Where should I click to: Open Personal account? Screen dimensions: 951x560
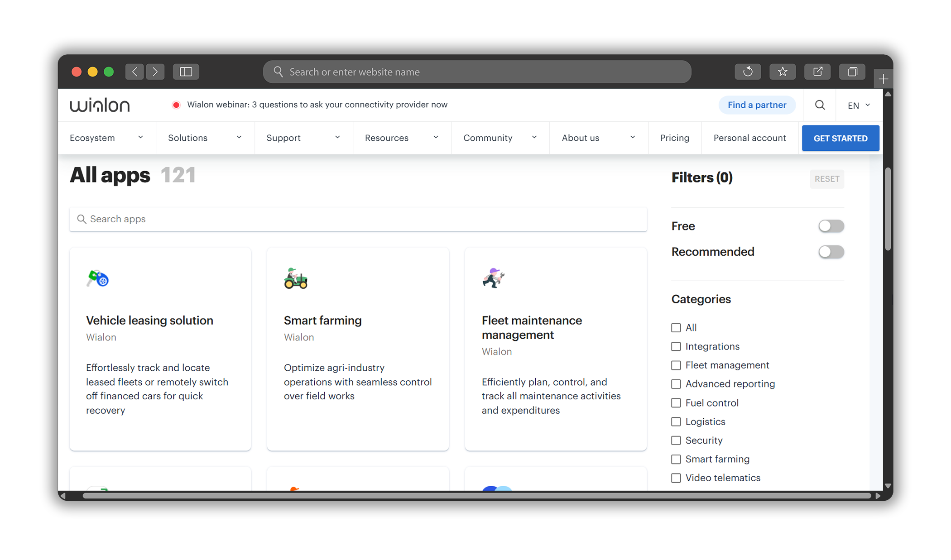(749, 138)
